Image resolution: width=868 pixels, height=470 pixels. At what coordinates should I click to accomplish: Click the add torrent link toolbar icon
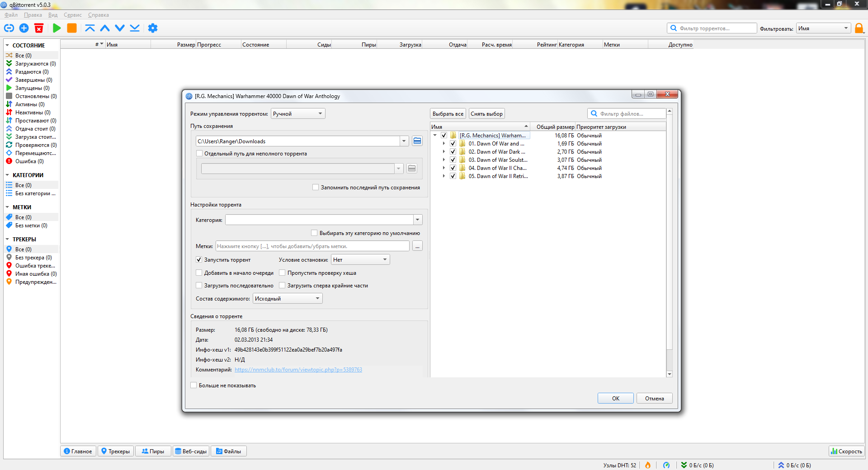click(x=9, y=28)
